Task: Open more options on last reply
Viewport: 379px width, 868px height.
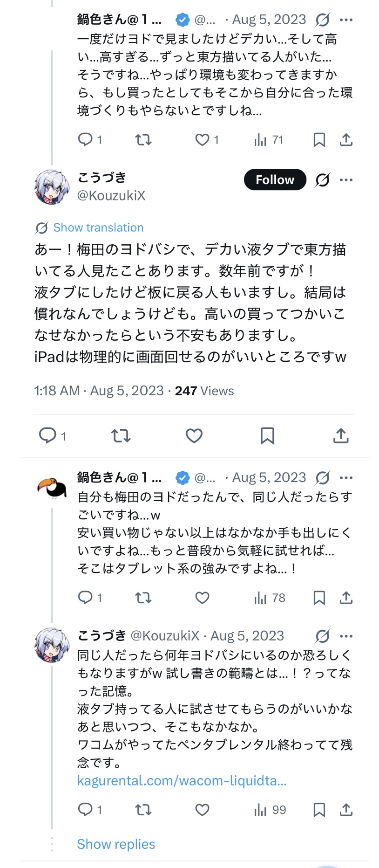Action: coord(346,636)
